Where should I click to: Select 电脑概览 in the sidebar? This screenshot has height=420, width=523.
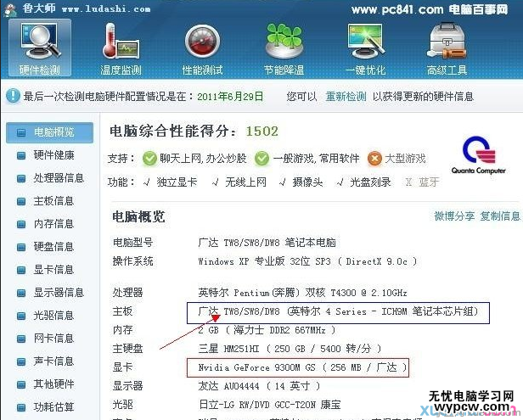pyautogui.click(x=50, y=132)
